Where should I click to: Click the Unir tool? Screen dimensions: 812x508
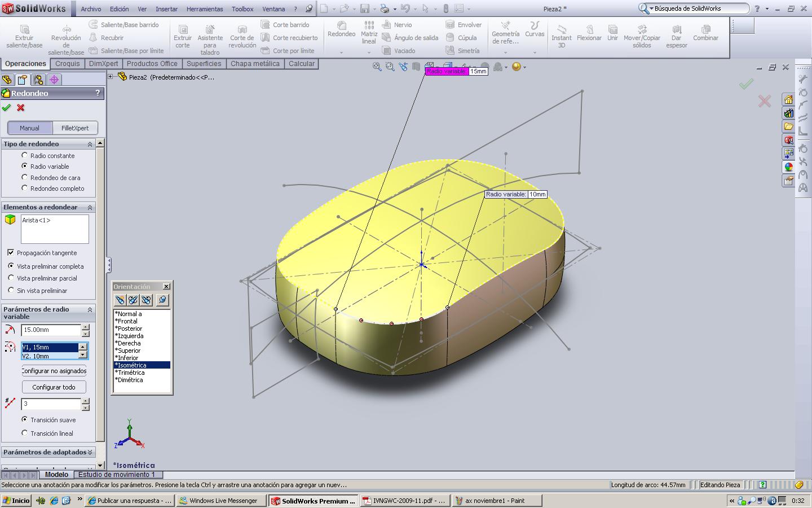(612, 33)
